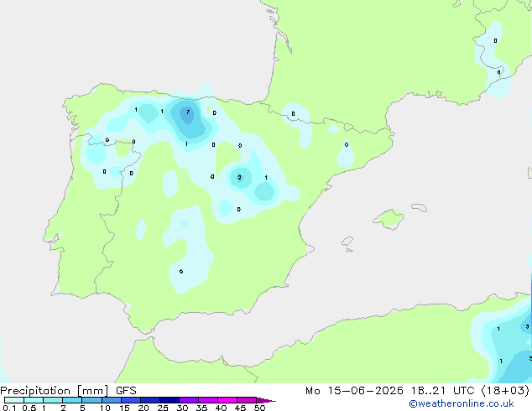Select the 5–10 mm legend color swatch

coord(91,400)
